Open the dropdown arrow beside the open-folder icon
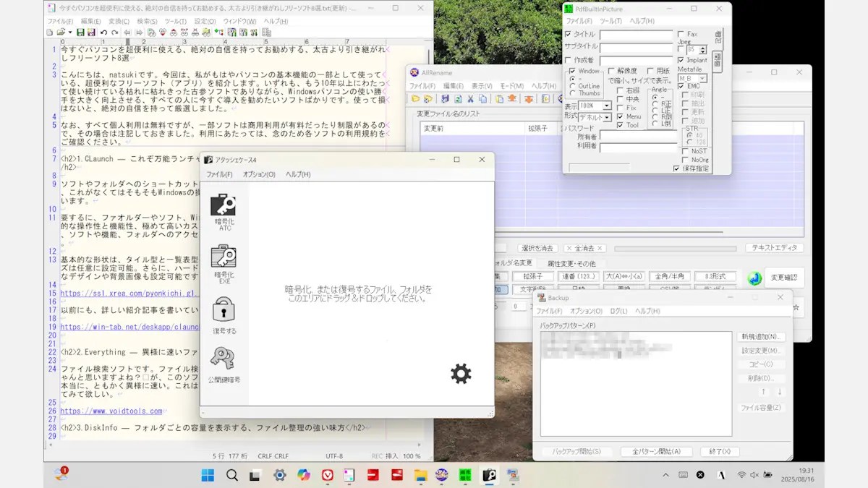The width and height of the screenshot is (868, 488). click(x=69, y=33)
